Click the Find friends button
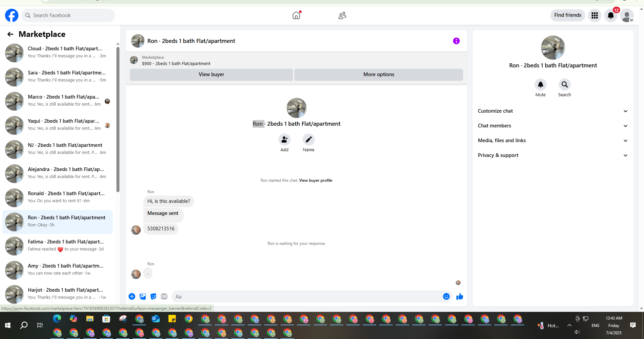 568,15
